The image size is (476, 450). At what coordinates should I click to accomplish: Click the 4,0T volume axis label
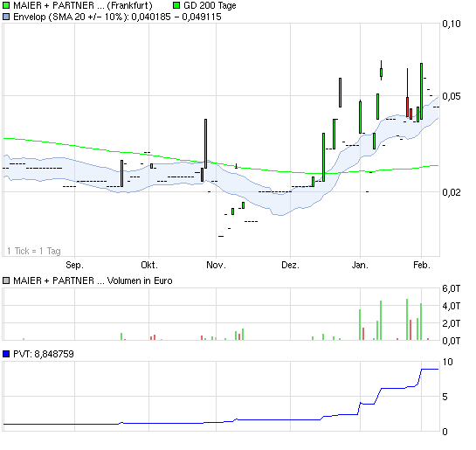(x=451, y=306)
